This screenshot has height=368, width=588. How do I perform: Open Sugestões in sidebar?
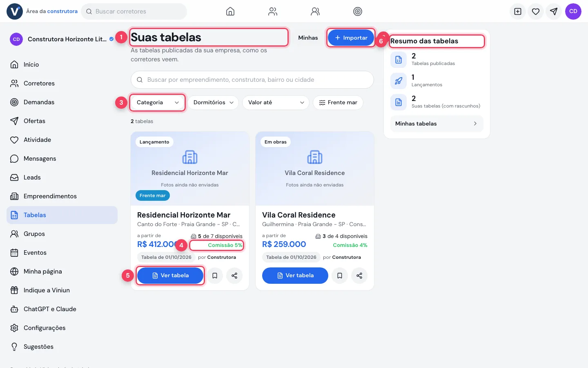(62, 347)
